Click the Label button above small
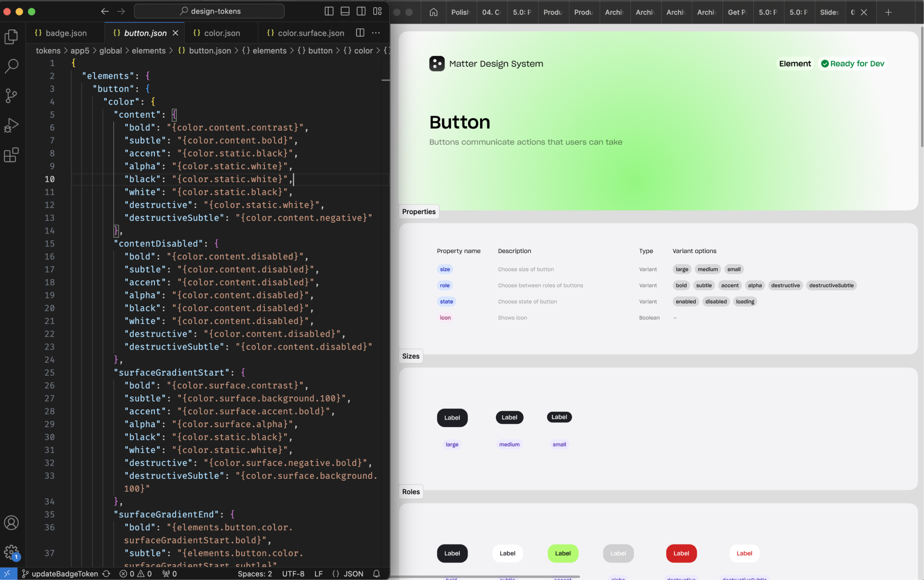 [559, 417]
